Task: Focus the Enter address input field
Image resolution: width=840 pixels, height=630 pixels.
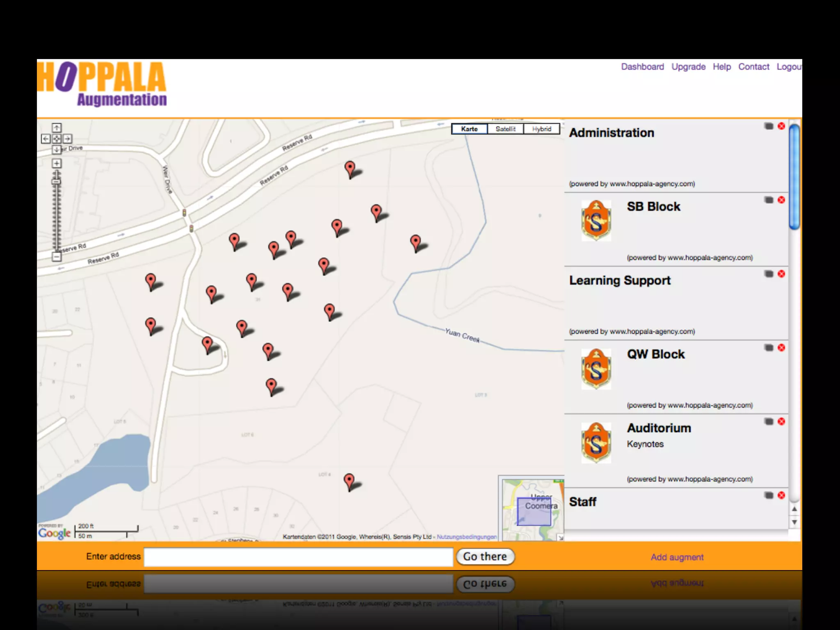Action: click(x=298, y=557)
